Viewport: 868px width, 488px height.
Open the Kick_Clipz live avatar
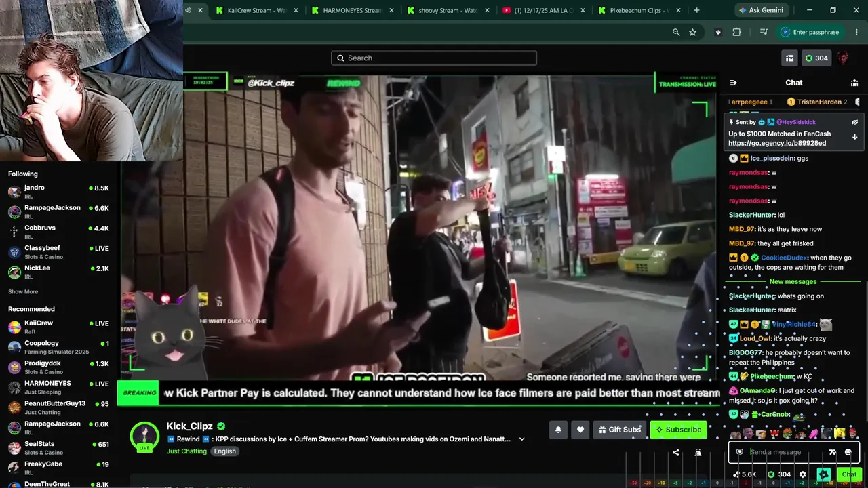tap(144, 436)
